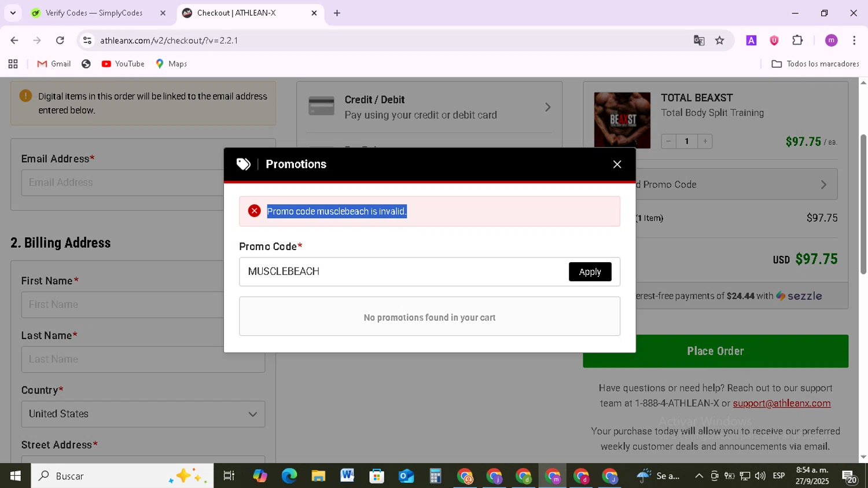
Task: Click the quantity value field
Action: click(687, 141)
